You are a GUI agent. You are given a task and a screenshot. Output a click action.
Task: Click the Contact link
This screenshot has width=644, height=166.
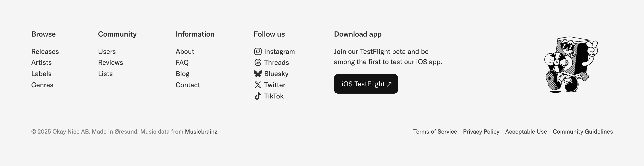click(x=188, y=85)
